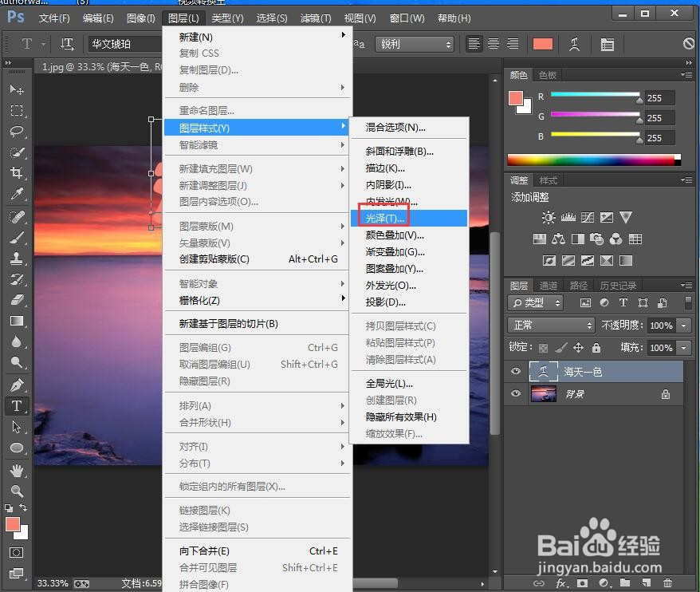Choose 投影(D)... layer style
This screenshot has width=700, height=592.
(x=409, y=302)
